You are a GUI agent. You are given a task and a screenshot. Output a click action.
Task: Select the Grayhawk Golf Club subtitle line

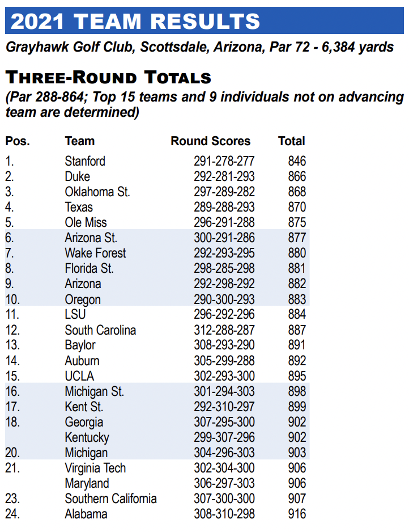(x=199, y=47)
